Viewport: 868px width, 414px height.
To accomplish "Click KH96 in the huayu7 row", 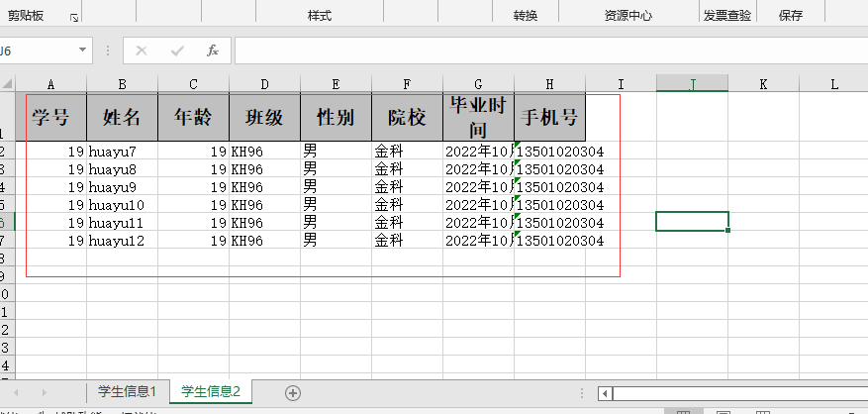I will point(264,151).
